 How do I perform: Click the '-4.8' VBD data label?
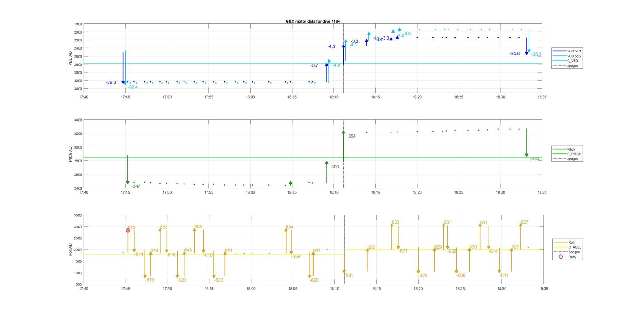tap(336, 65)
